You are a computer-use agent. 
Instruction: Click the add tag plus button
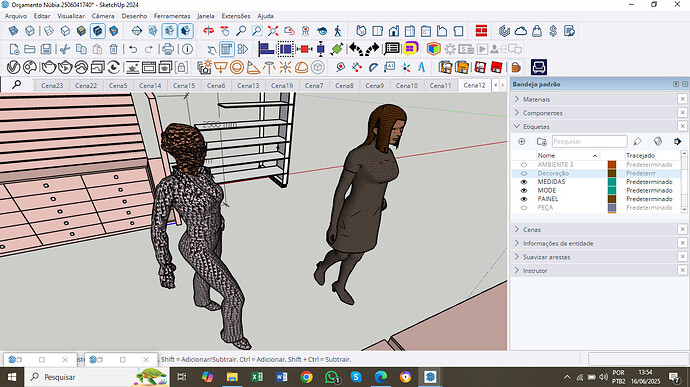coord(521,141)
